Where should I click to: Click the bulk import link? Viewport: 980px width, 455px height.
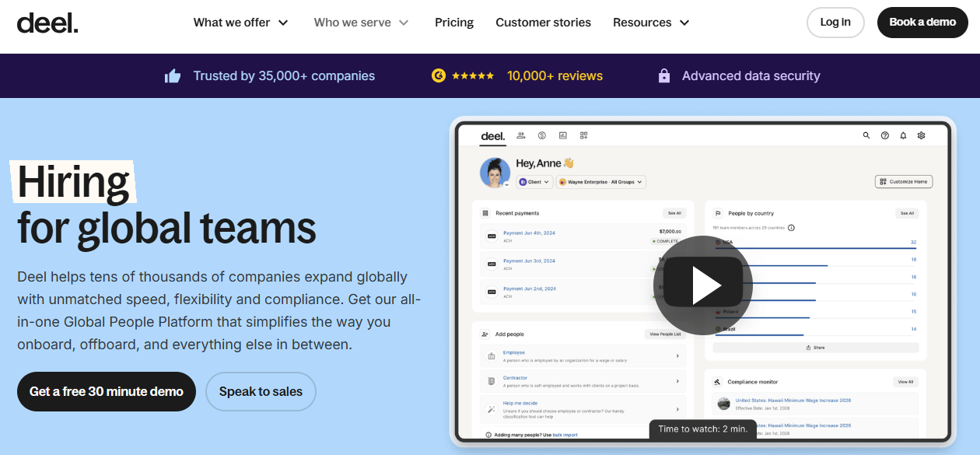[x=565, y=435]
